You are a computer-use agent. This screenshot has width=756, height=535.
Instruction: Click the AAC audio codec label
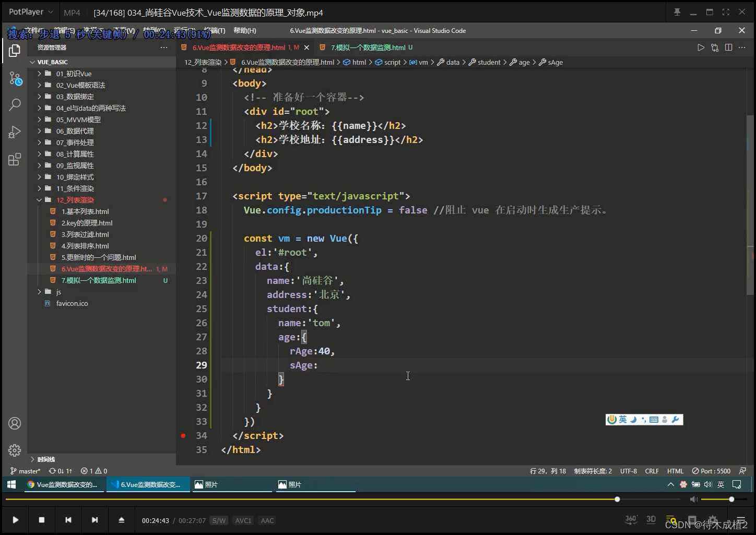[x=267, y=520]
